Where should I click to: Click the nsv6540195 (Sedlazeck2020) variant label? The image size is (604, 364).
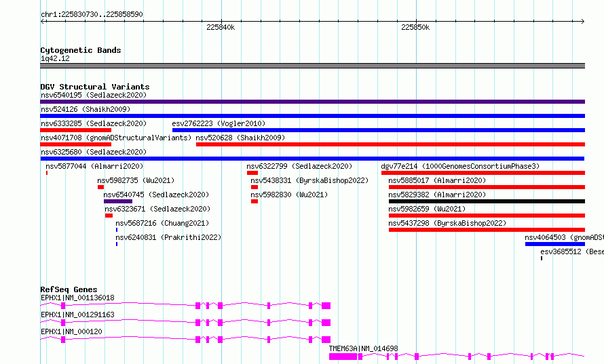pos(94,95)
